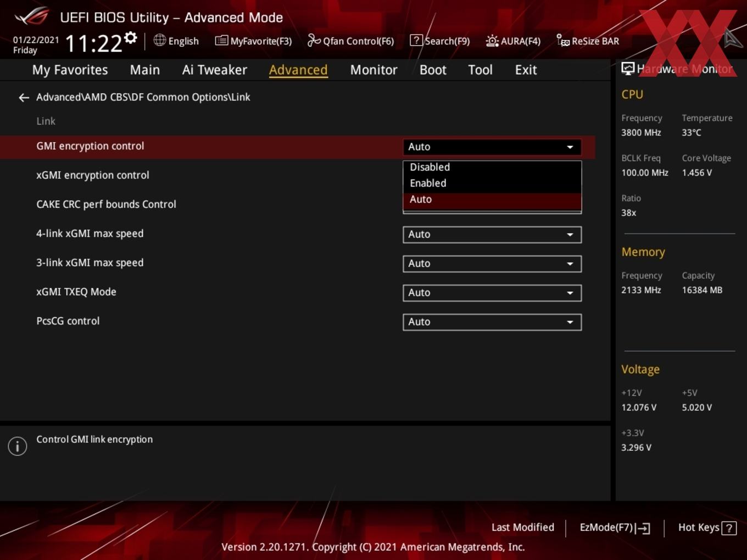Choose Auto in the GMI encryption list
The image size is (747, 560).
click(492, 200)
